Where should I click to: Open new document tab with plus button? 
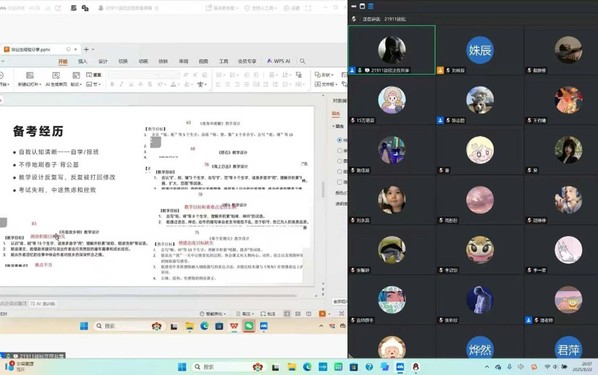(x=86, y=49)
